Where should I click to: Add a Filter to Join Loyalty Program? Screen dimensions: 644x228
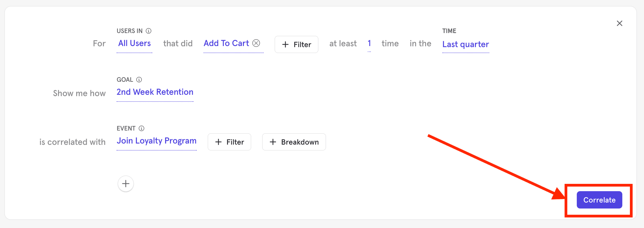[x=229, y=142]
